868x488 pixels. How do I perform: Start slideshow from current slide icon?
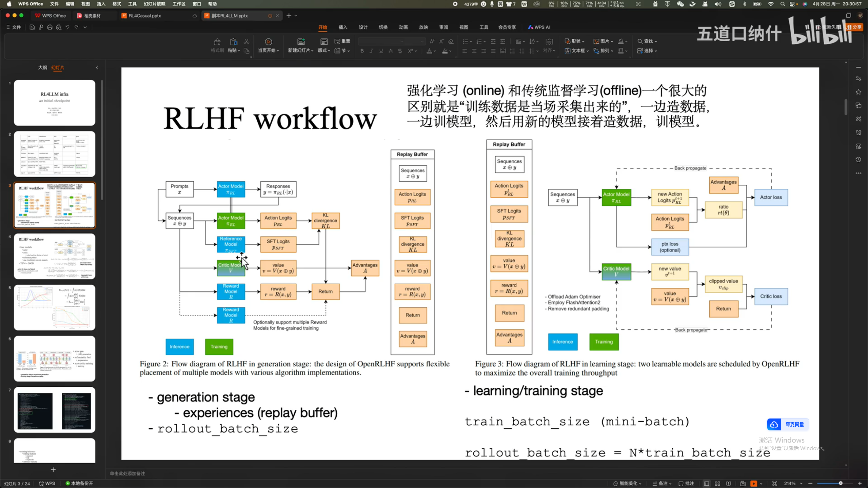click(268, 42)
